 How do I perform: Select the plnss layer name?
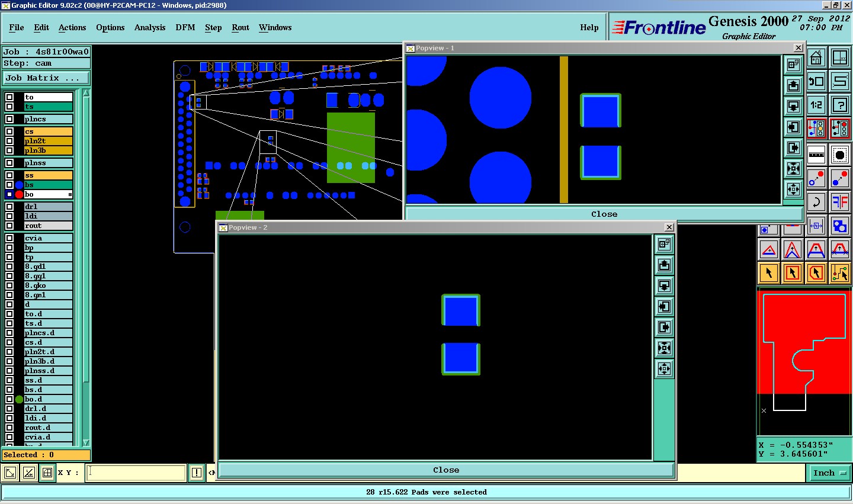(48, 163)
